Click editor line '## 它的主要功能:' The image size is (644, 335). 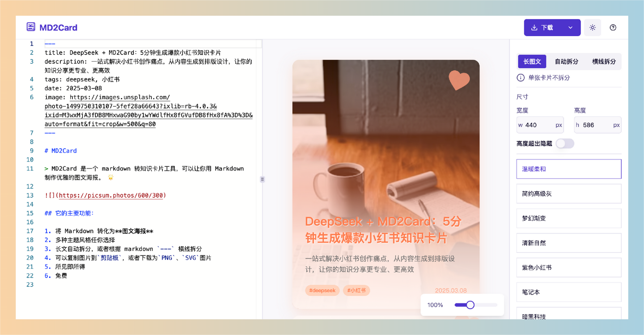pyautogui.click(x=69, y=213)
